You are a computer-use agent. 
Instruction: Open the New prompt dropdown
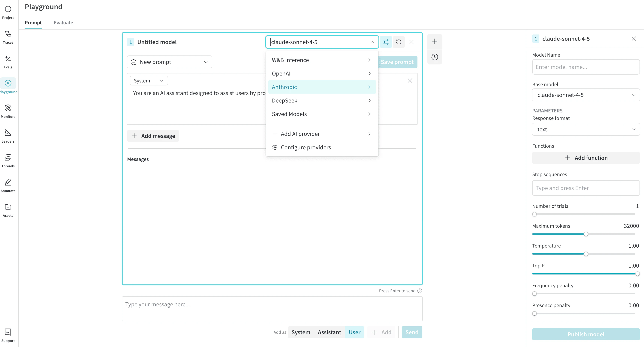[x=170, y=62]
